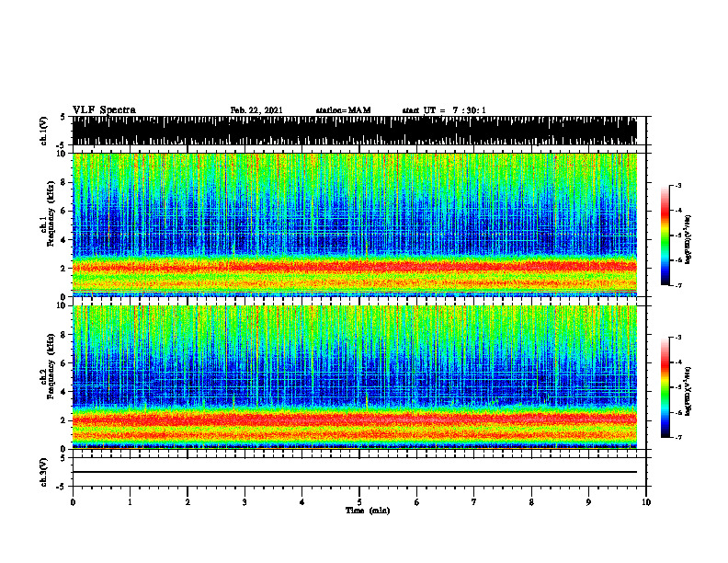Click the '-3' label on ch.1 colorbar
The image size is (728, 563).
(x=678, y=185)
